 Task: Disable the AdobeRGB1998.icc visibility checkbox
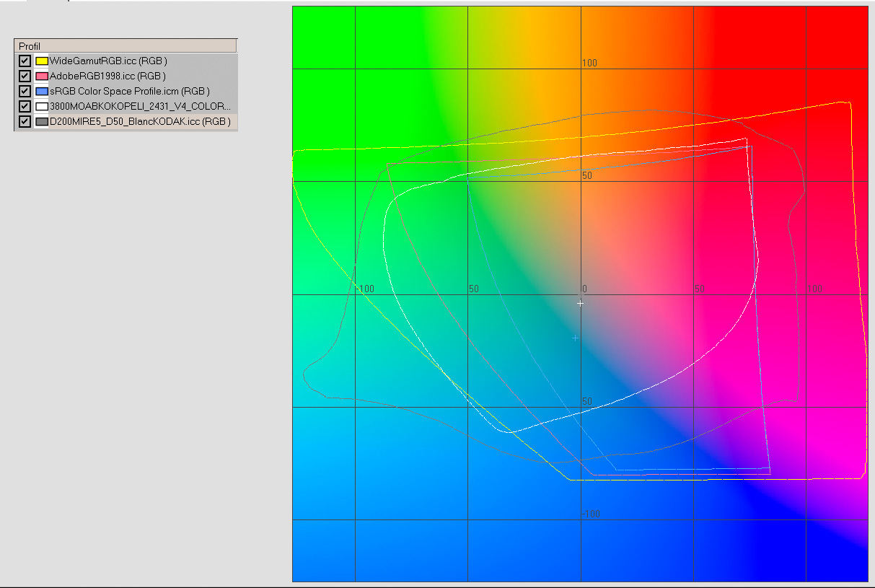pyautogui.click(x=24, y=76)
